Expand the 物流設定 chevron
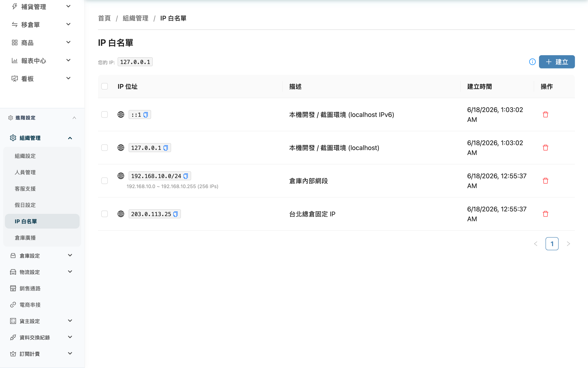The width and height of the screenshot is (588, 368). click(x=70, y=272)
